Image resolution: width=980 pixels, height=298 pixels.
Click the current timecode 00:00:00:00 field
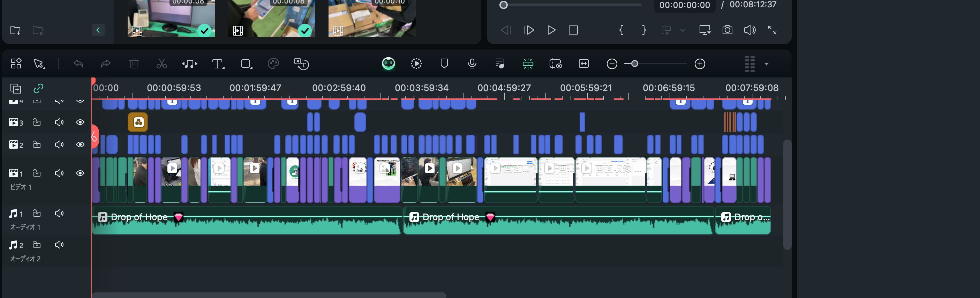(684, 5)
